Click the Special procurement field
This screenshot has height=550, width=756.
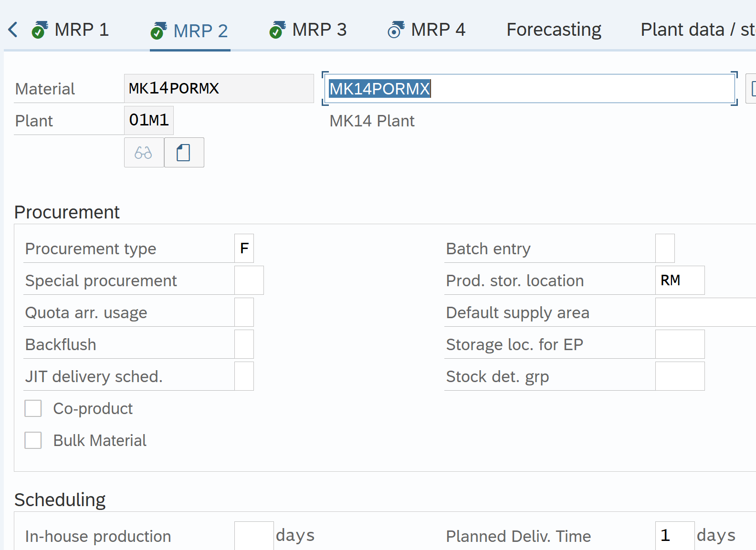point(249,280)
